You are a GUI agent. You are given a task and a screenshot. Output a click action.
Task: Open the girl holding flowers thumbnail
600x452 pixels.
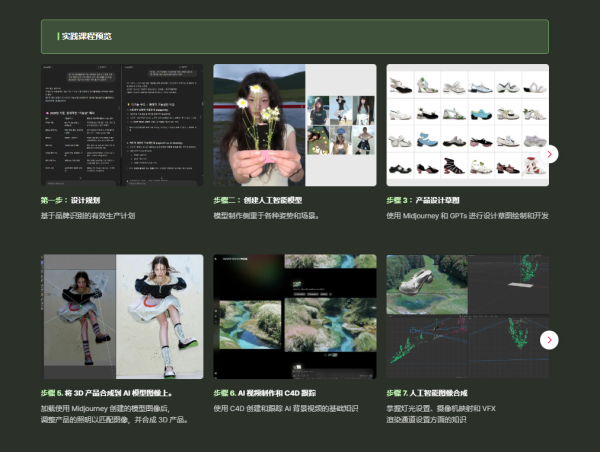(x=295, y=125)
